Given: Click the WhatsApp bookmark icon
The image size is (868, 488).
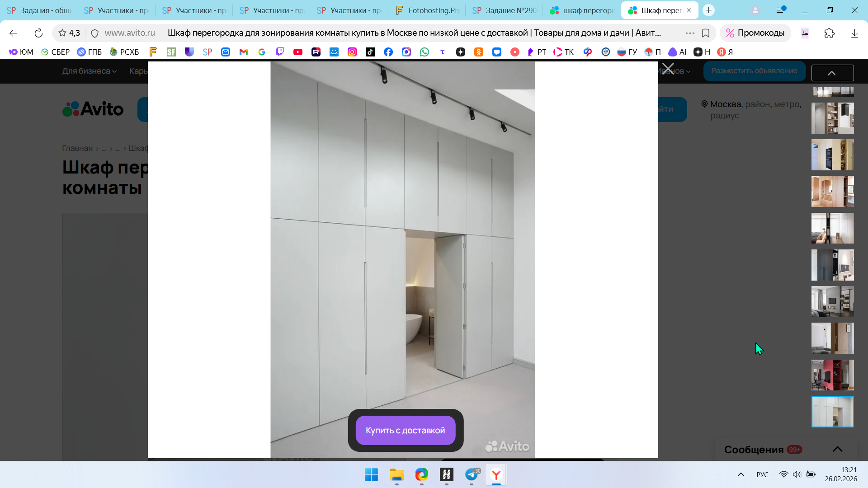Looking at the screenshot, I should point(424,52).
